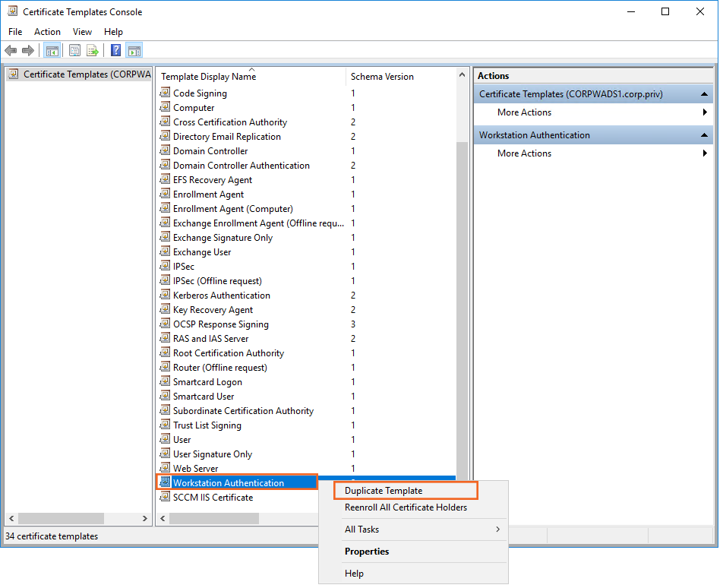
Task: Choose Properties in the context menu
Action: 367,552
